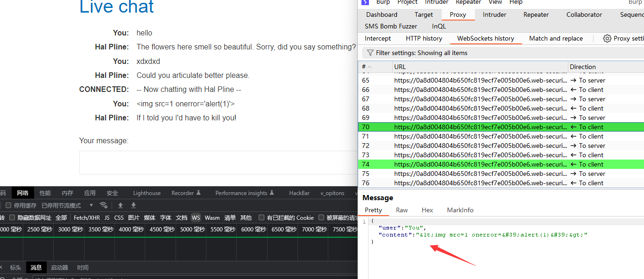Open Proxy settings gear icon
Image resolution: width=644 pixels, height=279 pixels.
(607, 39)
